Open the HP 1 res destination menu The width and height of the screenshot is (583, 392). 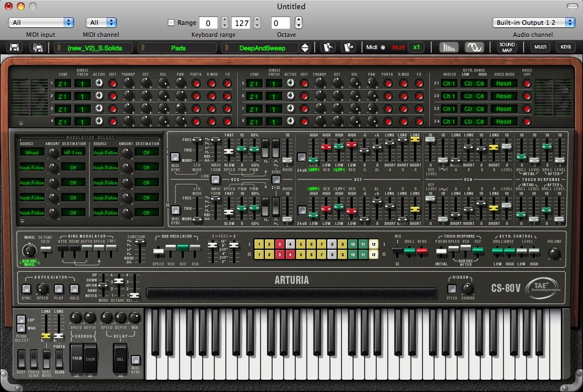pos(73,152)
